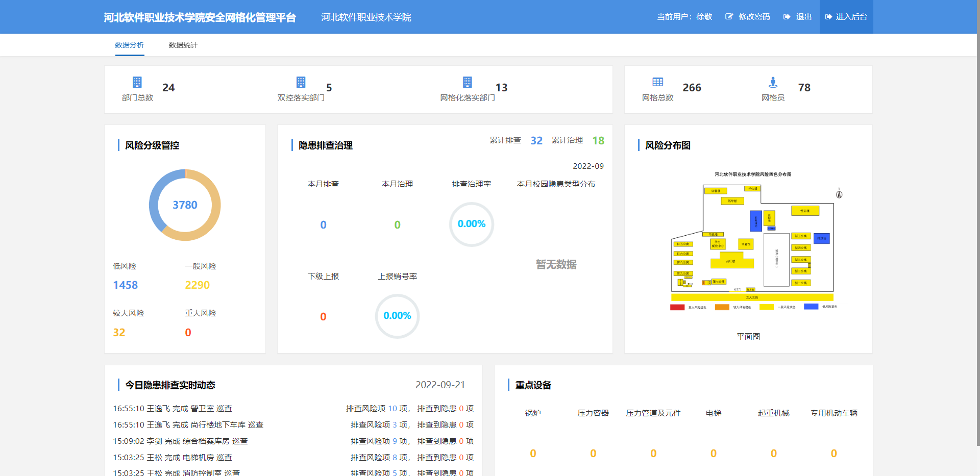The image size is (980, 476).
Task: Click the 退出 logout icon
Action: click(x=787, y=17)
